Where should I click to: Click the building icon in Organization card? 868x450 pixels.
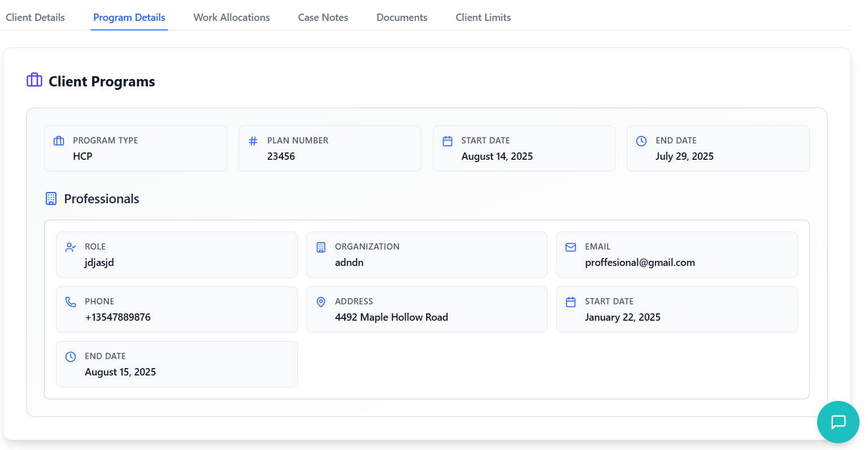coord(321,247)
